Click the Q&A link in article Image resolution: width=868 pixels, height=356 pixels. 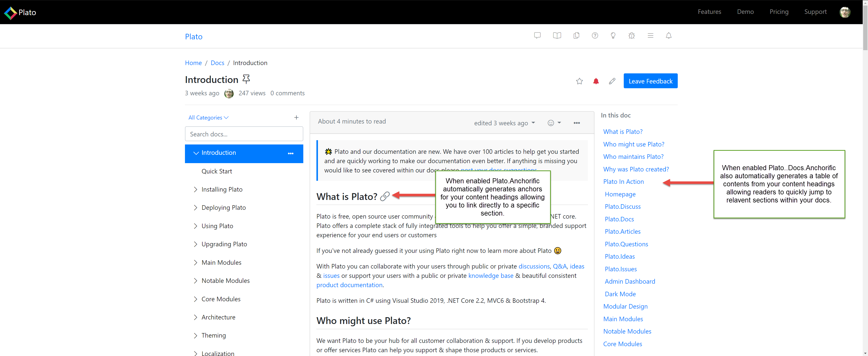[x=560, y=266]
